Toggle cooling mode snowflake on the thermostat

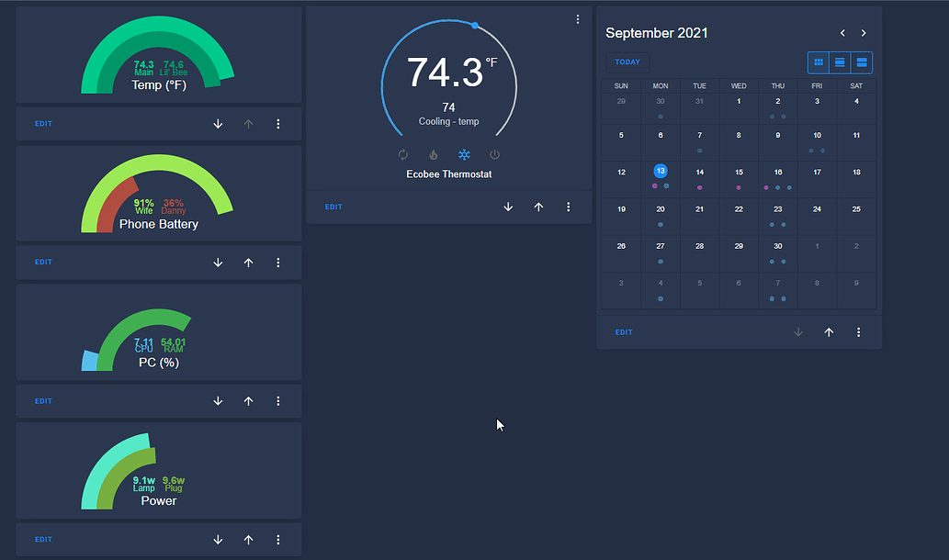(463, 154)
